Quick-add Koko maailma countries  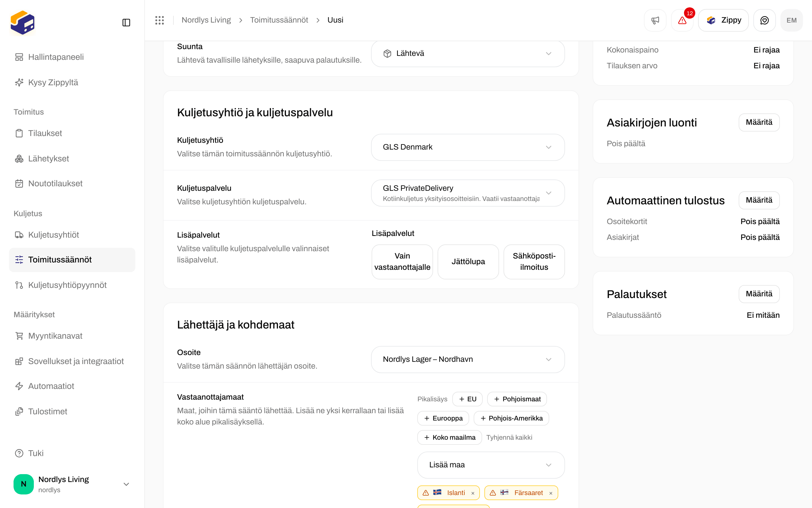point(450,437)
